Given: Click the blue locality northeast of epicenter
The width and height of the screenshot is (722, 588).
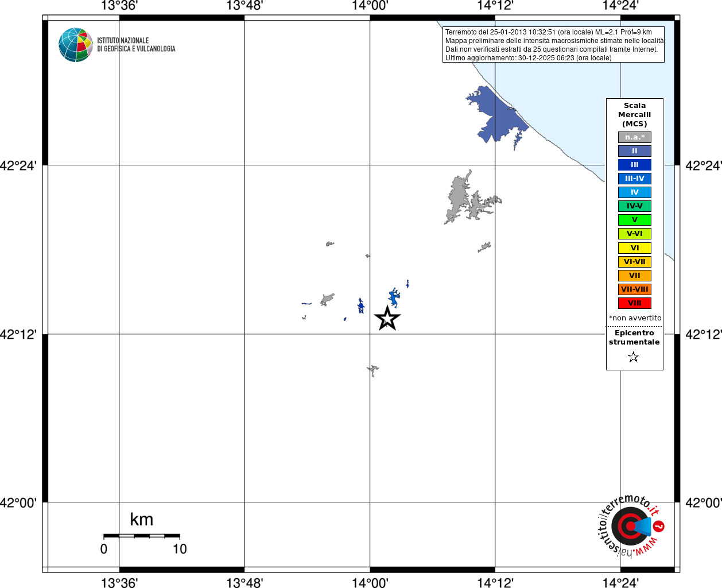Looking at the screenshot, I should click(x=394, y=298).
